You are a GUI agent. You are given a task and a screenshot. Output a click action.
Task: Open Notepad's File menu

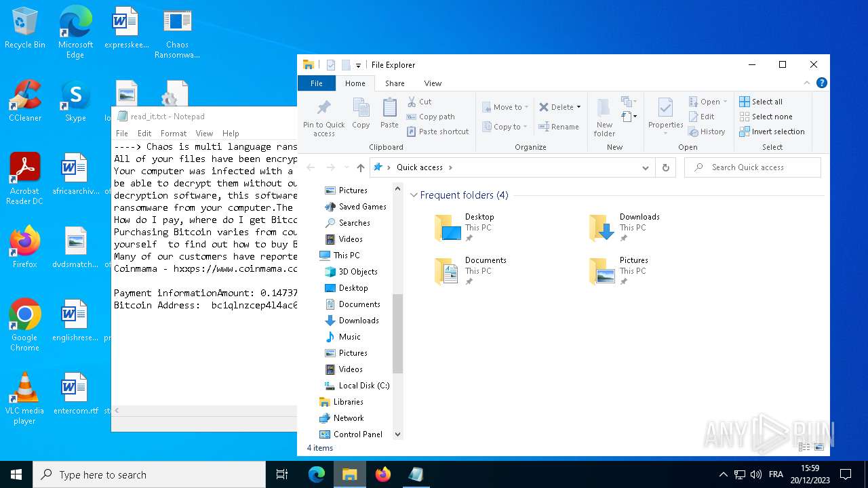click(x=122, y=134)
